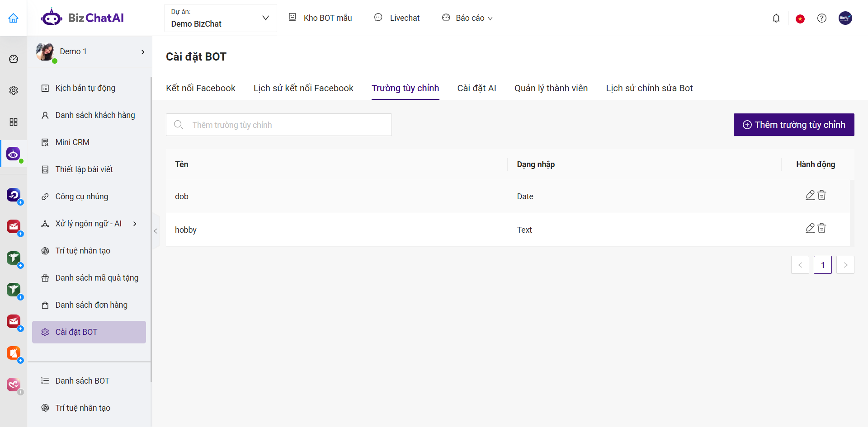Click the edit pencil icon for dob
Image resolution: width=868 pixels, height=427 pixels.
810,195
